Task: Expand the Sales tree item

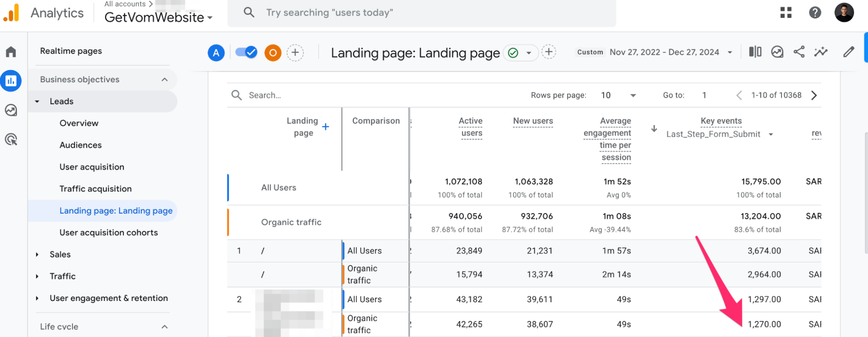Action: click(37, 254)
